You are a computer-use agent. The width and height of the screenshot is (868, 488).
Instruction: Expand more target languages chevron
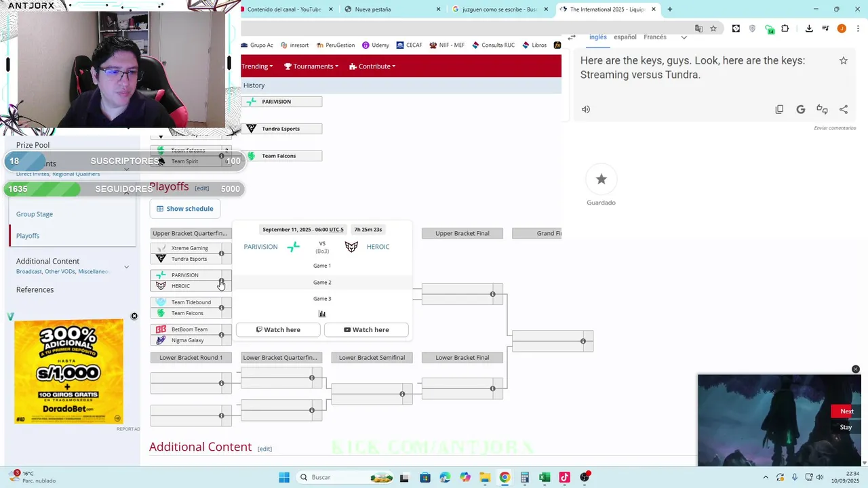(684, 37)
